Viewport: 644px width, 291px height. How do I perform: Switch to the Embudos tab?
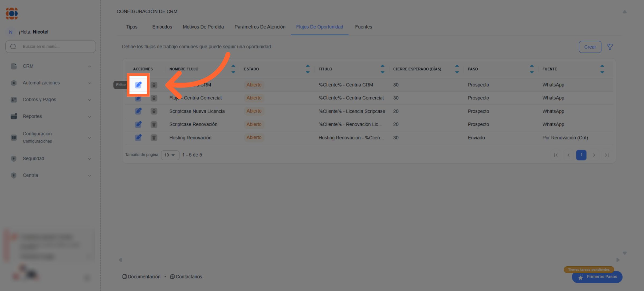(x=162, y=27)
